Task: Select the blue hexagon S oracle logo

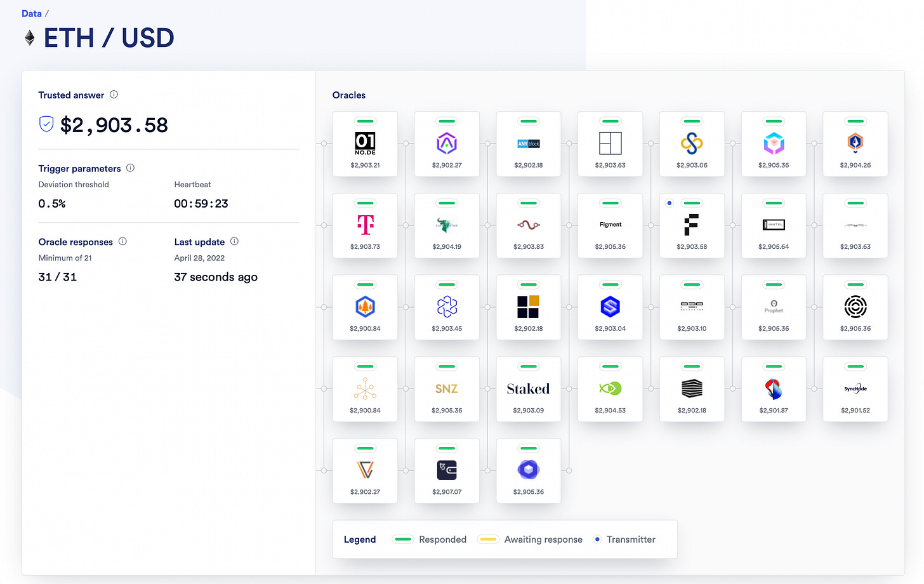Action: (x=610, y=307)
